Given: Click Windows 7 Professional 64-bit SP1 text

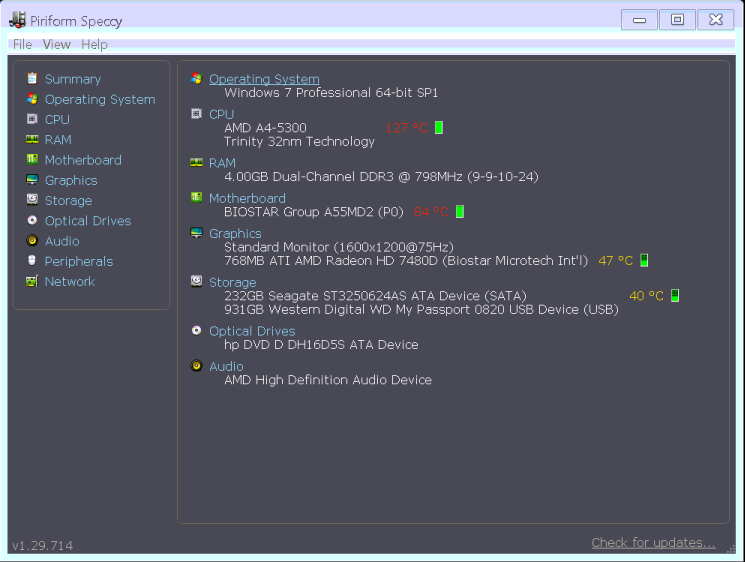Looking at the screenshot, I should [331, 93].
